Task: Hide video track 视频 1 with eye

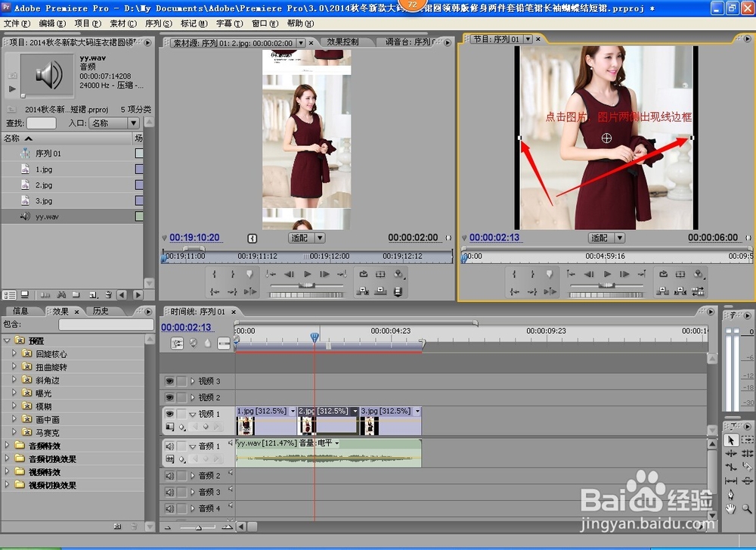Action: [x=169, y=414]
